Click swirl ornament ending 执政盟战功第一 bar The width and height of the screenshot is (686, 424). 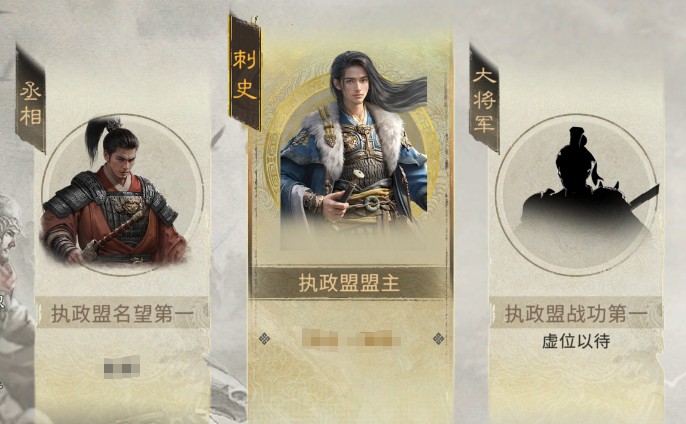pyautogui.click(x=657, y=312)
